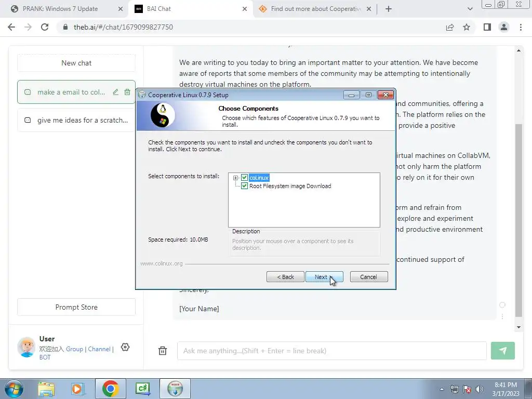Minimize the Cooperative Linux Setup dialog
This screenshot has width=532, height=399.
click(x=351, y=95)
